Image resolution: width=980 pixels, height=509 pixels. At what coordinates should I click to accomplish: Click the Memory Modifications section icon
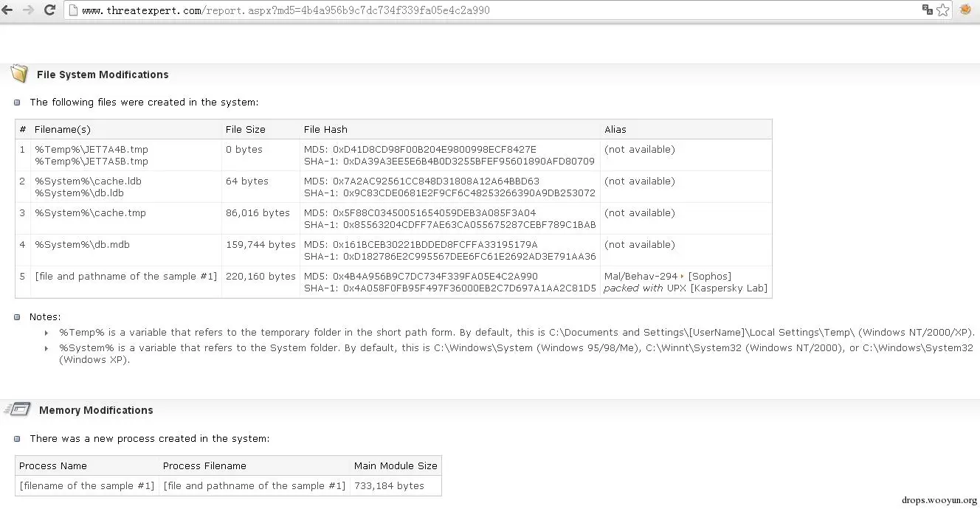18,409
